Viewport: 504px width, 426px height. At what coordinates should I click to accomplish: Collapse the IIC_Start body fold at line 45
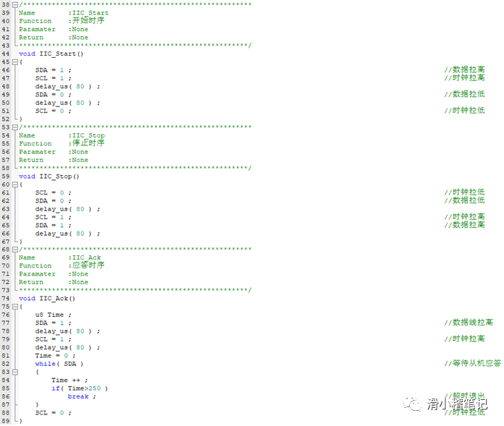(14, 62)
